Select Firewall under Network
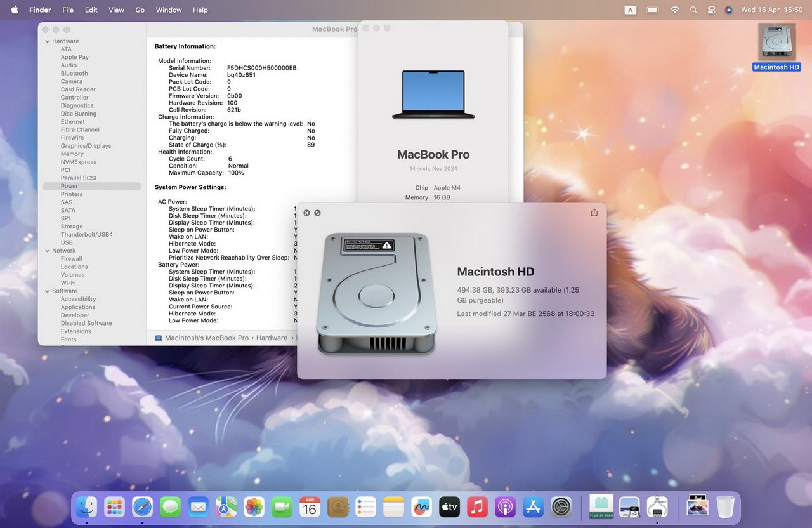Screen dimensions: 812x528 click(x=72, y=259)
